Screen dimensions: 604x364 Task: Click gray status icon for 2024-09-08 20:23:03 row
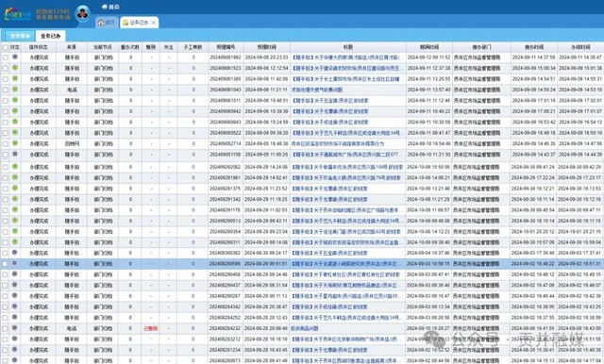click(15, 57)
